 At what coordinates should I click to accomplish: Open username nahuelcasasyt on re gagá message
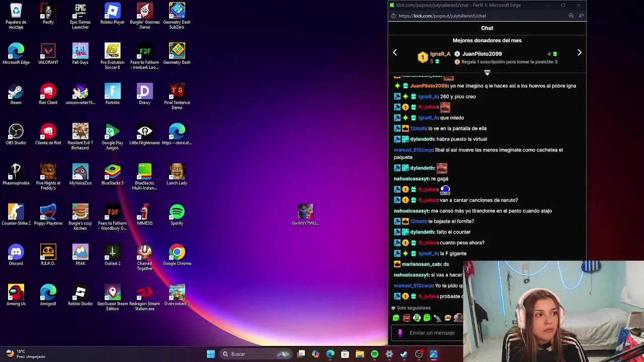pos(412,179)
